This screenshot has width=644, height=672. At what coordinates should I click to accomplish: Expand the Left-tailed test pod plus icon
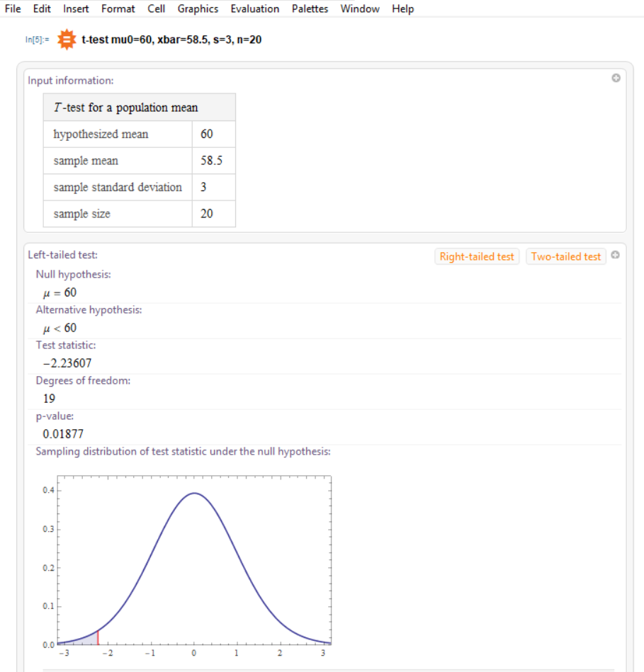[615, 255]
